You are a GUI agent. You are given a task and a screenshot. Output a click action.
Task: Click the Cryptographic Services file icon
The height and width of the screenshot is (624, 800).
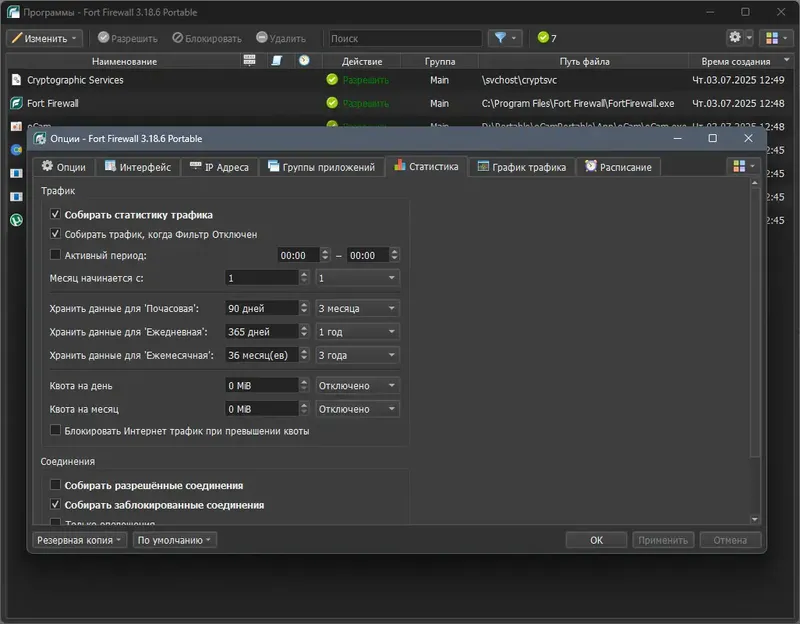point(16,80)
